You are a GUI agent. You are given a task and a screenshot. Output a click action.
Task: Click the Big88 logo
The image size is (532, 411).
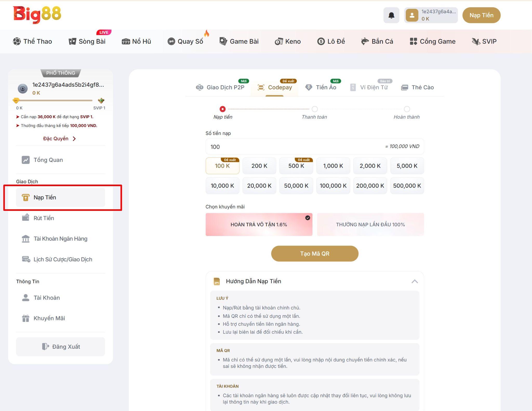pos(37,14)
